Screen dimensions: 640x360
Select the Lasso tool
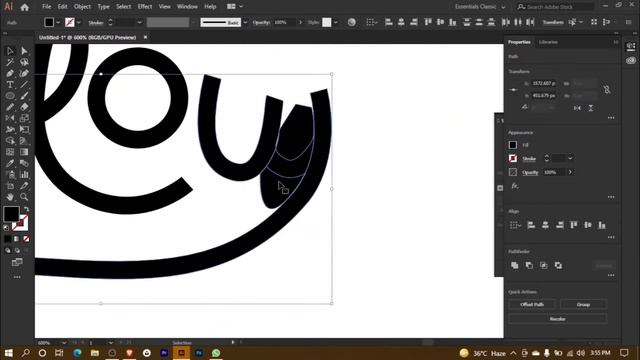point(24,62)
